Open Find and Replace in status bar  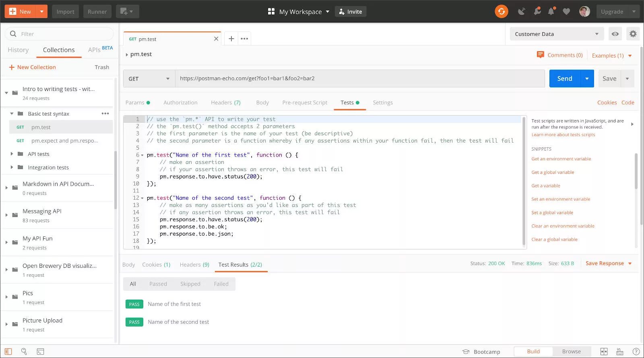[x=24, y=352]
